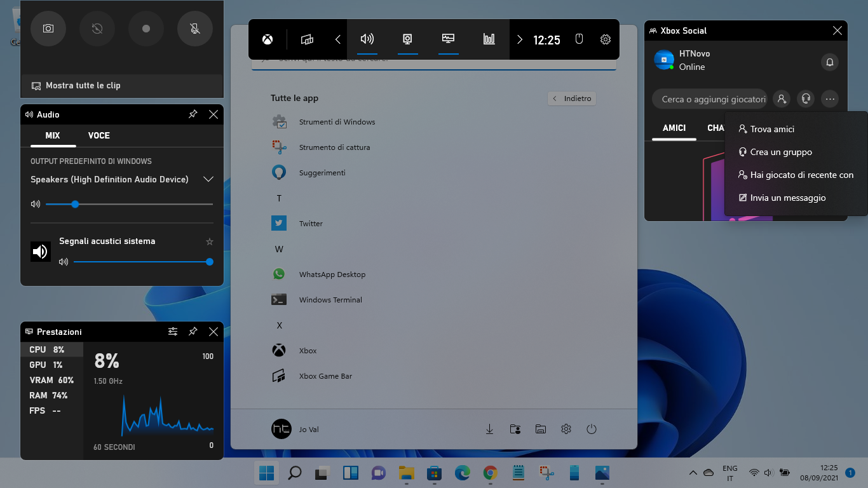Viewport: 868px width, 488px height.
Task: Mute the default output speaker icon
Action: 36,204
